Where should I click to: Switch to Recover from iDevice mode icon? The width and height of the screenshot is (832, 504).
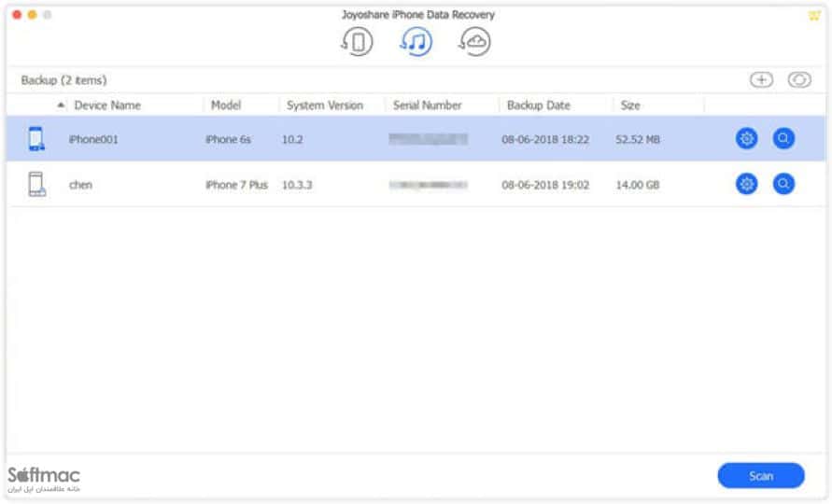(357, 42)
